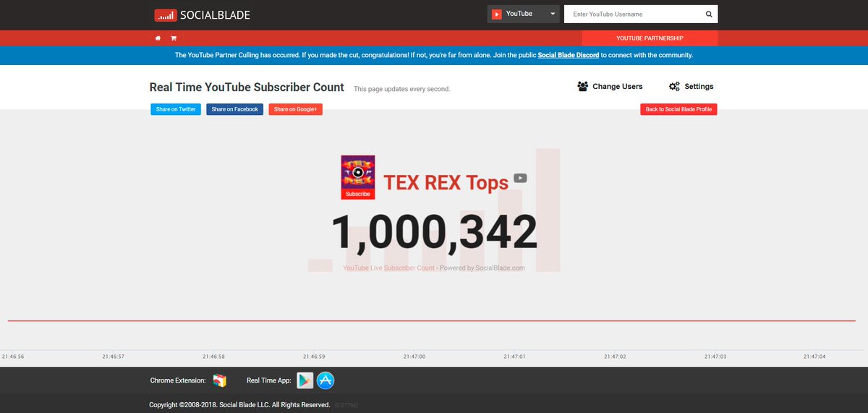Screen dimensions: 868x413
Task: Click the red Subscribe button
Action: click(x=358, y=195)
